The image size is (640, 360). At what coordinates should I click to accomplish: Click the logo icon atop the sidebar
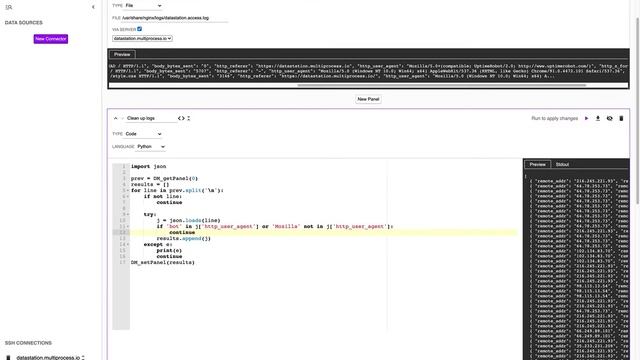[x=9, y=7]
